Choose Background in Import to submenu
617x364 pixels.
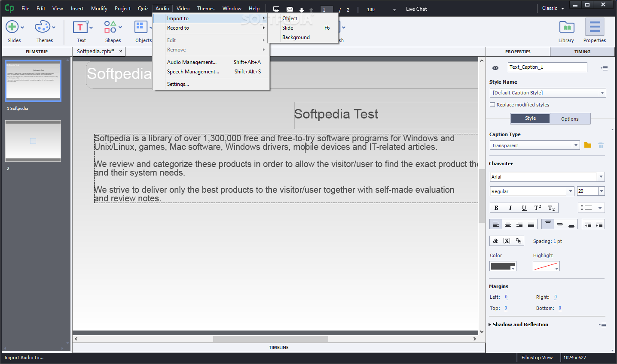click(x=303, y=37)
